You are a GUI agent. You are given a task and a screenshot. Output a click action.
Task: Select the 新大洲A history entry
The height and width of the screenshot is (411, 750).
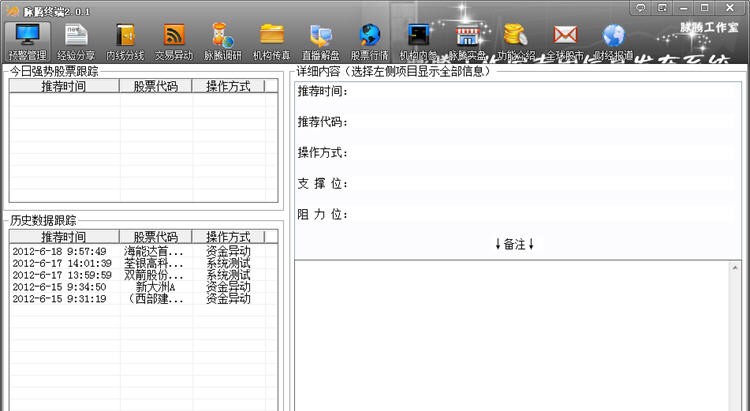154,287
